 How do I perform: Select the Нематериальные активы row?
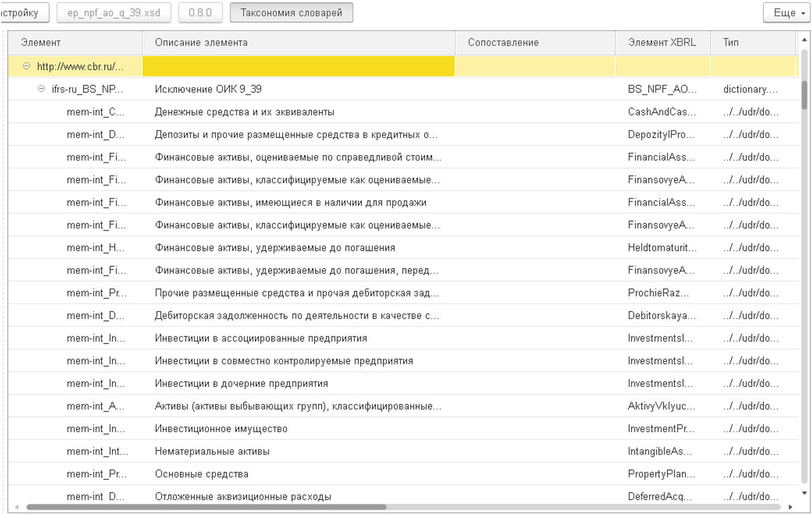coord(212,451)
